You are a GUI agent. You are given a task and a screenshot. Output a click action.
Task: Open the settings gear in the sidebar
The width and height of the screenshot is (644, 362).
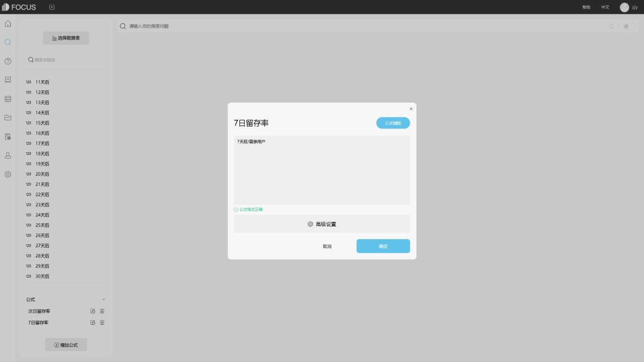(8, 174)
